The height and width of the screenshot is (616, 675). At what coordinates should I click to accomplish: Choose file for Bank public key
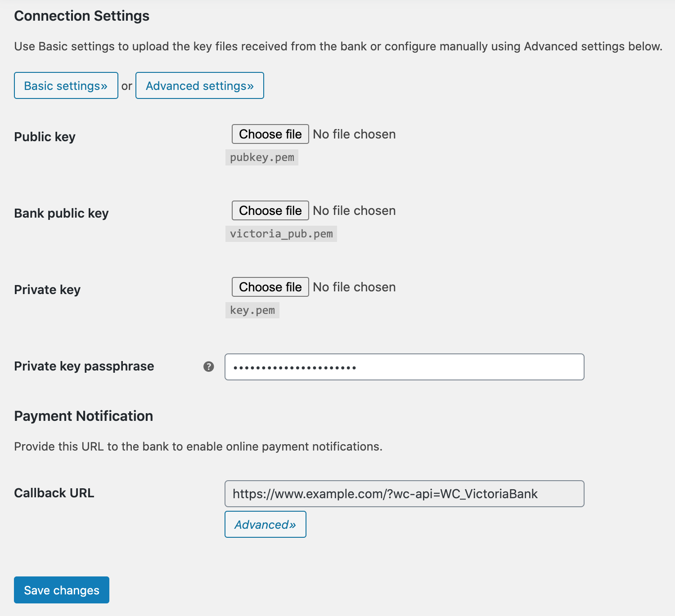(x=270, y=210)
